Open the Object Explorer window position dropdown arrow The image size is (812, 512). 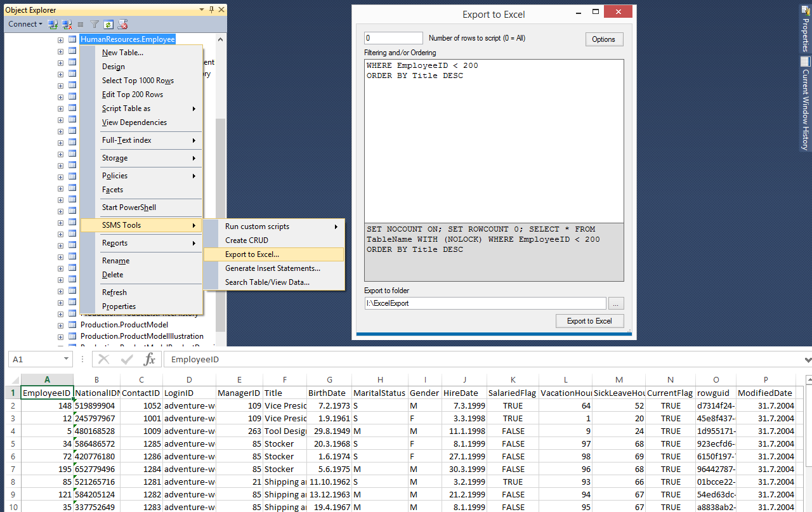(x=202, y=10)
